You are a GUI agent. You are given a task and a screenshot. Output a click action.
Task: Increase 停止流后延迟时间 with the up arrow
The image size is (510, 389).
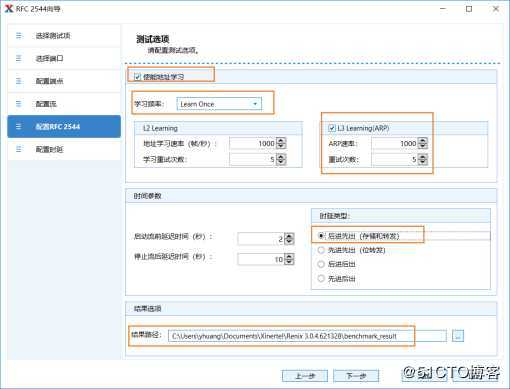click(x=289, y=256)
